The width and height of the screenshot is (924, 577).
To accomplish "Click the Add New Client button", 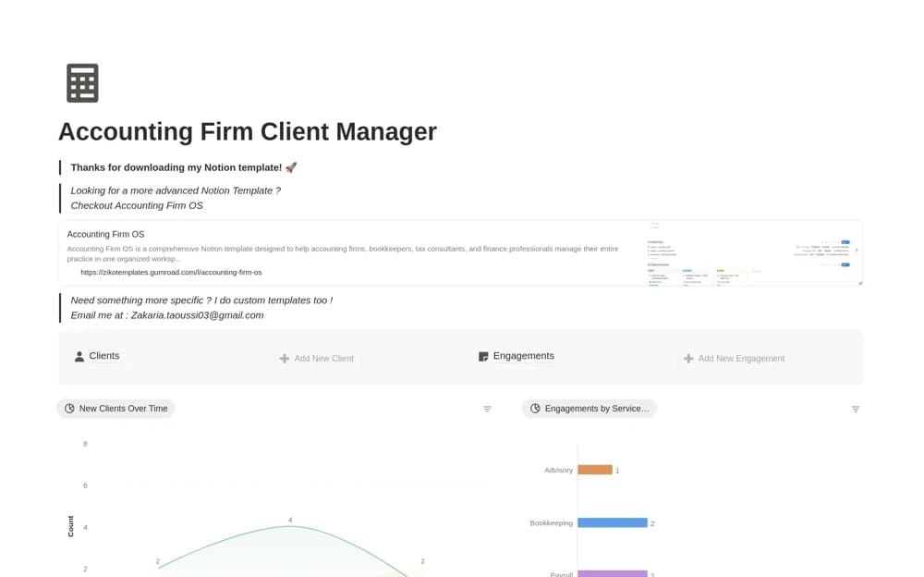I will 317,359.
